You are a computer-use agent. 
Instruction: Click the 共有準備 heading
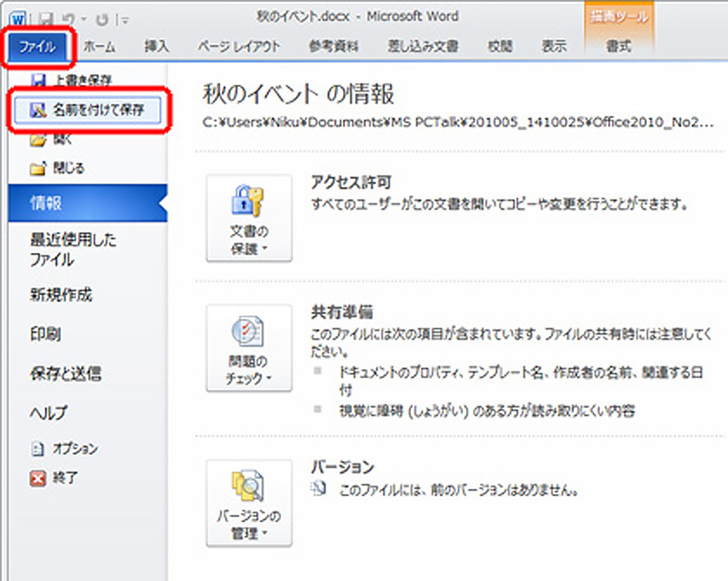342,312
